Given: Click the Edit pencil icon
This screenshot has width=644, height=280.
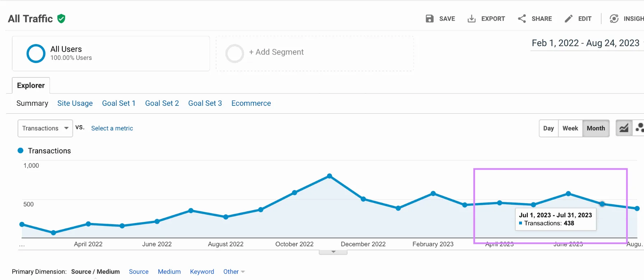Looking at the screenshot, I should click(569, 19).
